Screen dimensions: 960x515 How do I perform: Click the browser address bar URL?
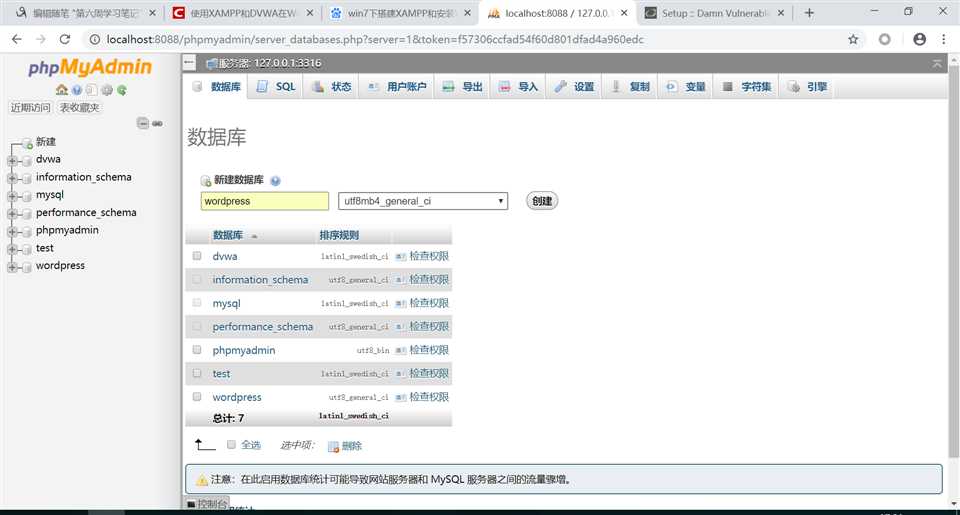tap(375, 39)
